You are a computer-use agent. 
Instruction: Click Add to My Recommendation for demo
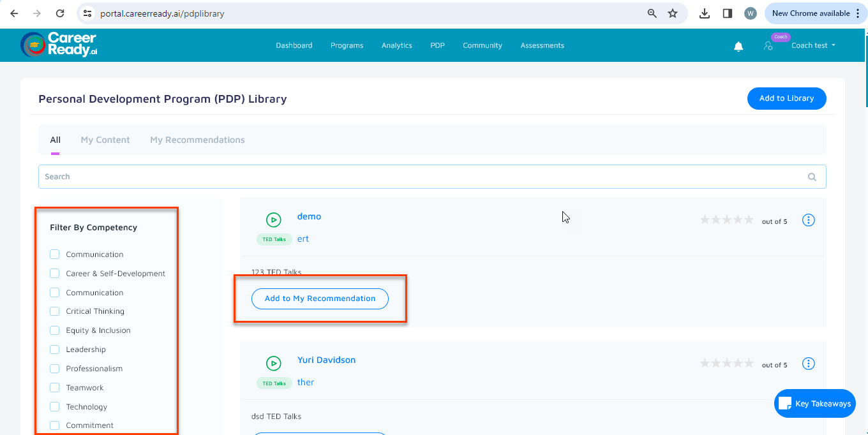(320, 299)
